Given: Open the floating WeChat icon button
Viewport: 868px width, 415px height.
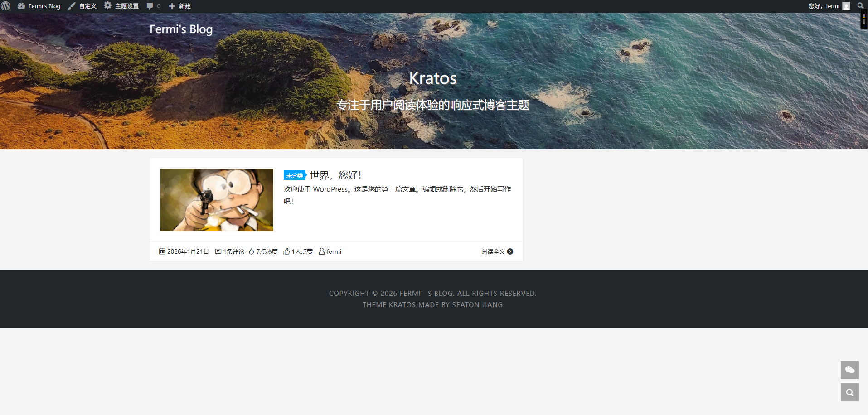Looking at the screenshot, I should point(849,370).
